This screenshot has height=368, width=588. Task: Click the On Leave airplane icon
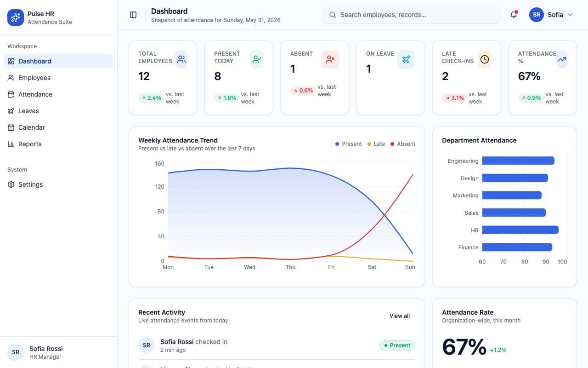click(406, 59)
